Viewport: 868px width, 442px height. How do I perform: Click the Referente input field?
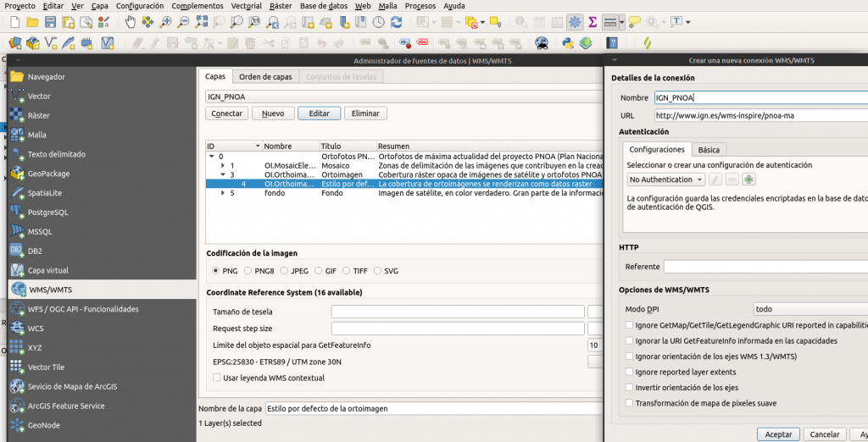click(763, 267)
